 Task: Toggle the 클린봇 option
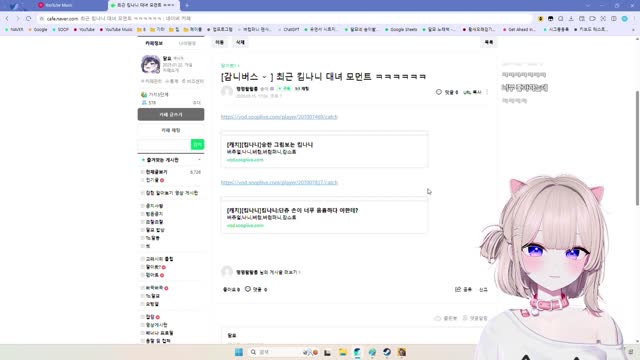(x=446, y=318)
